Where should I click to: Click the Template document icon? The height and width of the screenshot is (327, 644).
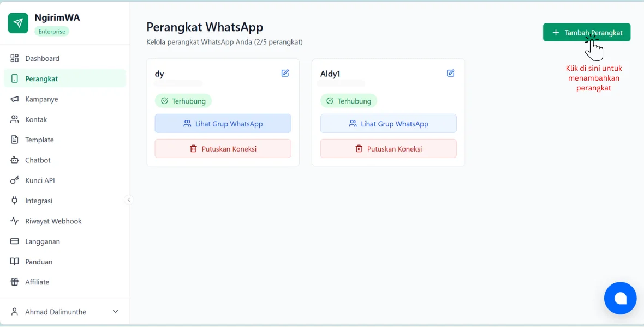coord(14,140)
